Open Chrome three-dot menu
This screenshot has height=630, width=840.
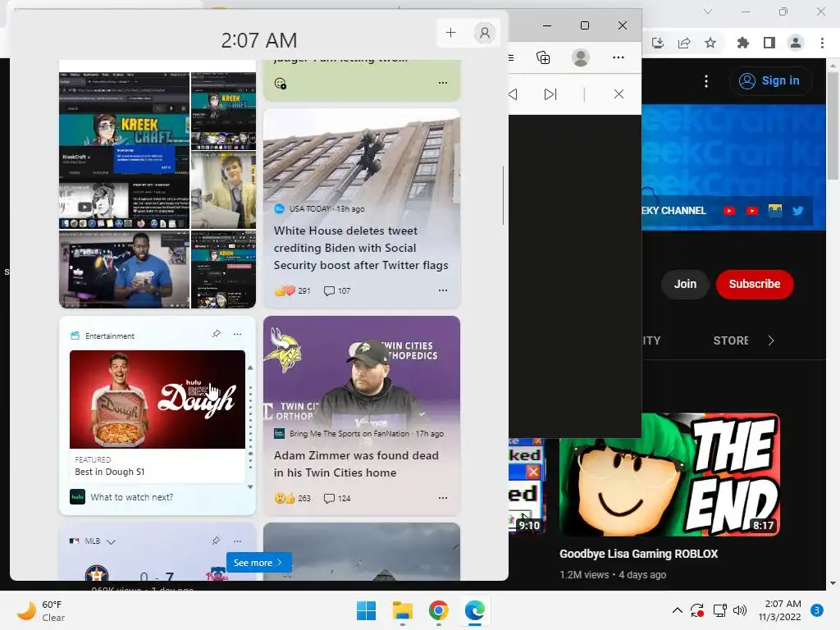[822, 43]
